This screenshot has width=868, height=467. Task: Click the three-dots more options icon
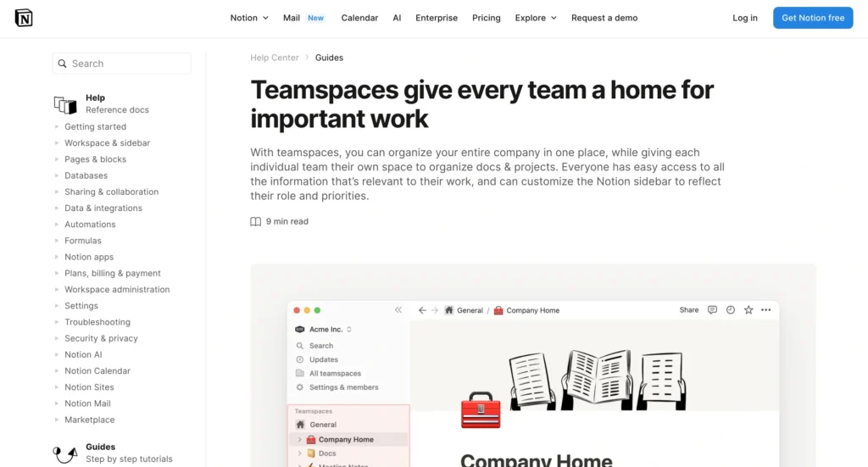click(765, 310)
